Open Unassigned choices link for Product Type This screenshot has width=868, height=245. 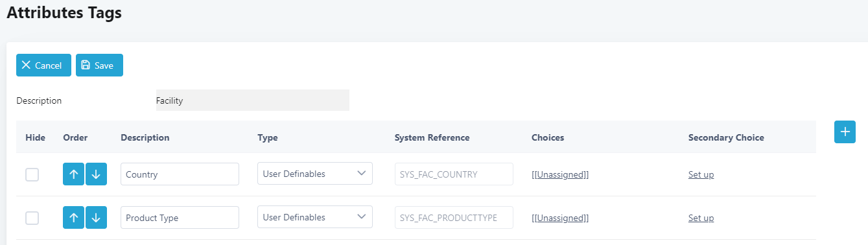coord(560,218)
